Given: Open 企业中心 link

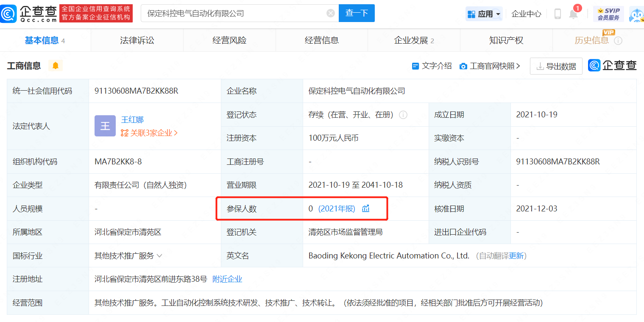Looking at the screenshot, I should pyautogui.click(x=526, y=14).
